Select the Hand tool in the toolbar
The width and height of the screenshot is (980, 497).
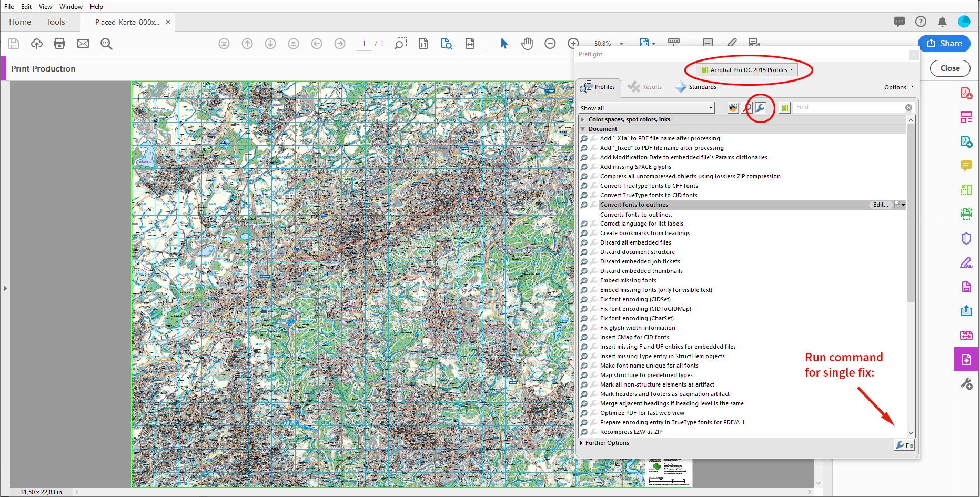pyautogui.click(x=527, y=44)
